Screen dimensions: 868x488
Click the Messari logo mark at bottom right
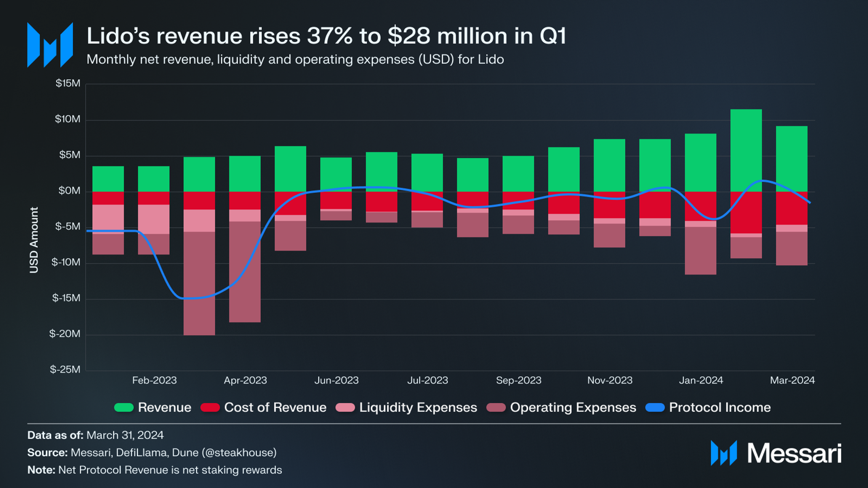coord(723,453)
